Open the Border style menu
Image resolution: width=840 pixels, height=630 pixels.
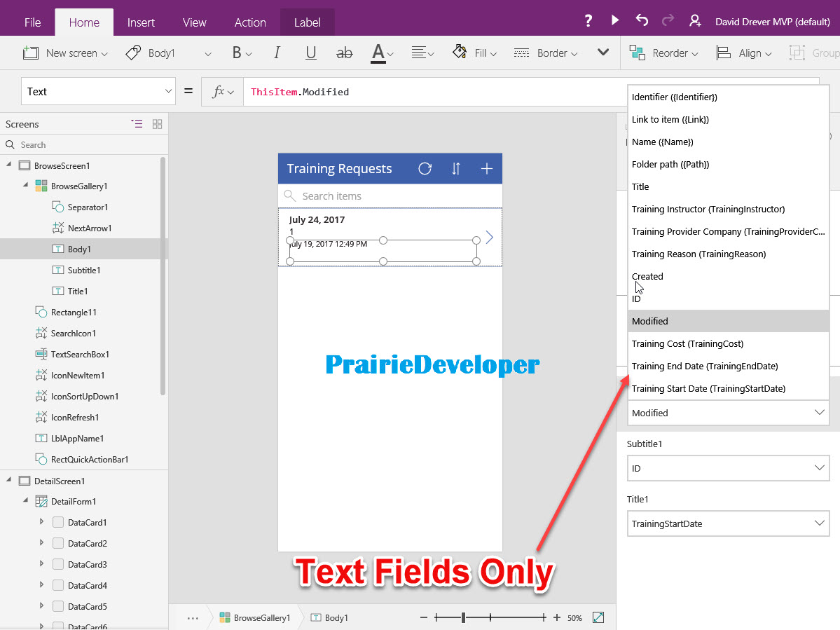[x=545, y=53]
